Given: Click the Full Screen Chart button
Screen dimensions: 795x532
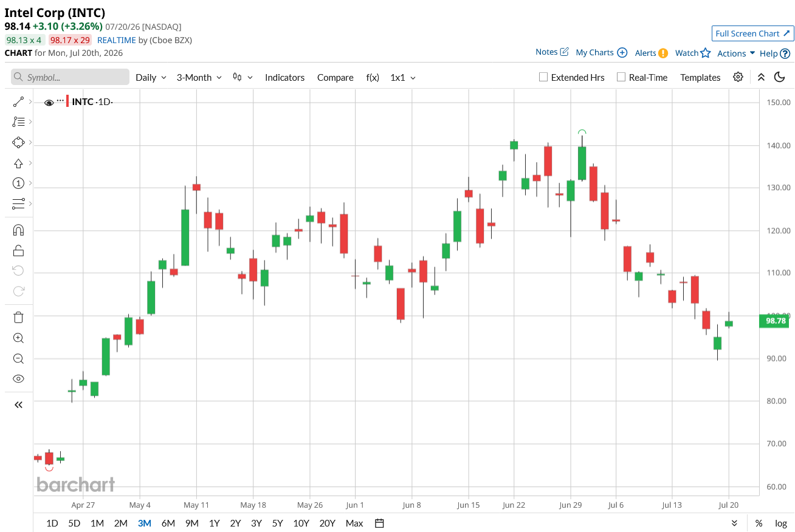Looking at the screenshot, I should tap(752, 33).
